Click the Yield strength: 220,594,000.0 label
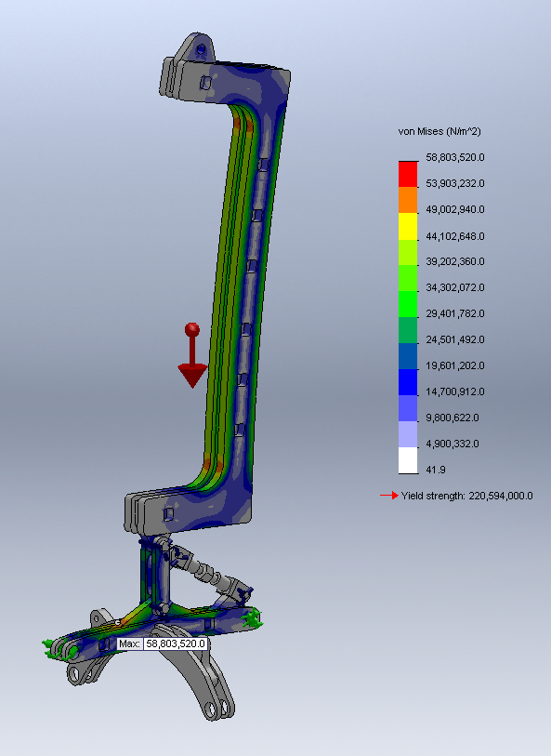This screenshot has width=551, height=756. click(x=467, y=496)
